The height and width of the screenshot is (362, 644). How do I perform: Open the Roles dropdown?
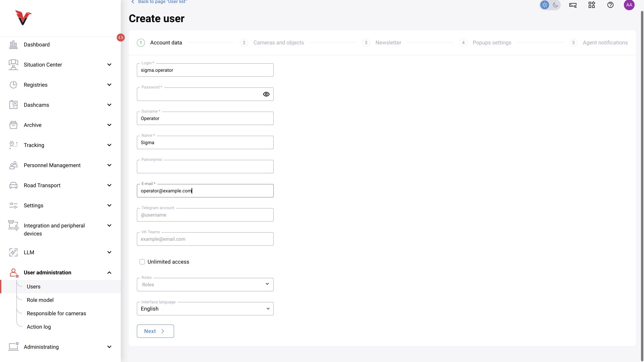(x=205, y=285)
